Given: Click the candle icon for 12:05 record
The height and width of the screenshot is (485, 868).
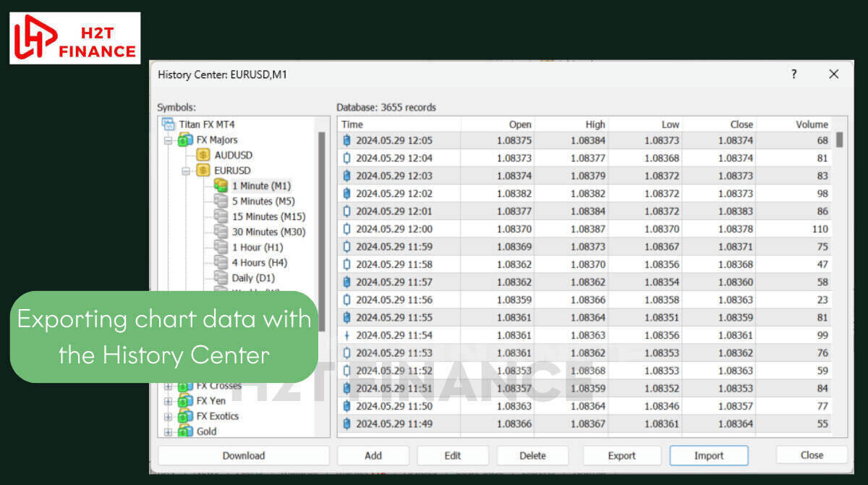Looking at the screenshot, I should point(346,140).
